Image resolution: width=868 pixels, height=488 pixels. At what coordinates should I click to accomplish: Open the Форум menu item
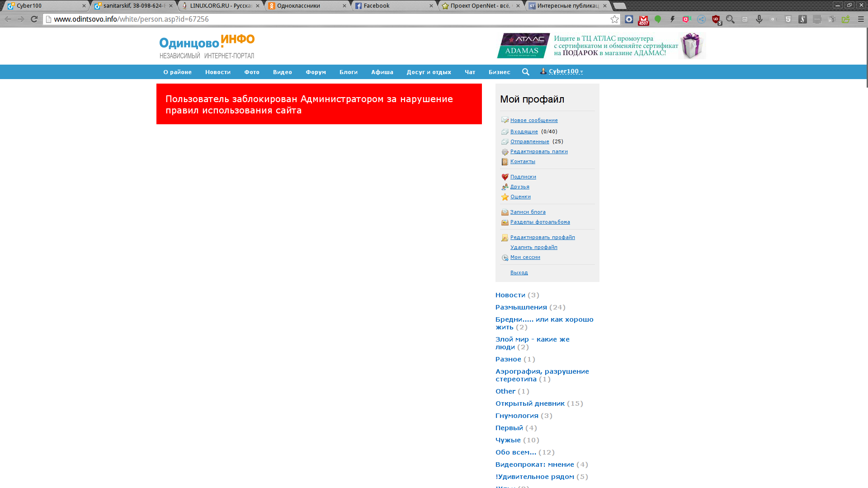coord(316,72)
